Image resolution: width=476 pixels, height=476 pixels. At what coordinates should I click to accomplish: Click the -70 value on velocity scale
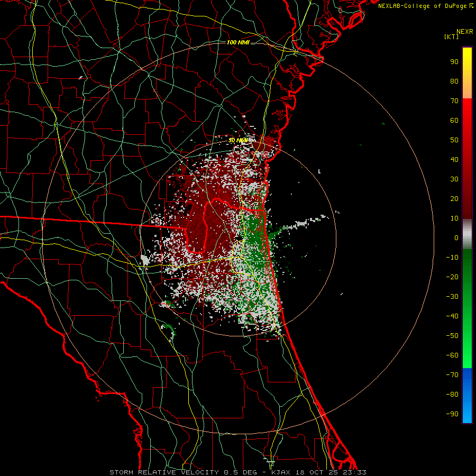452,375
